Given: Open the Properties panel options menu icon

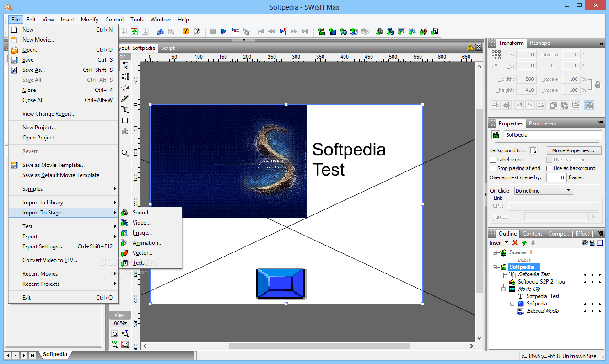Looking at the screenshot, I should [x=600, y=123].
